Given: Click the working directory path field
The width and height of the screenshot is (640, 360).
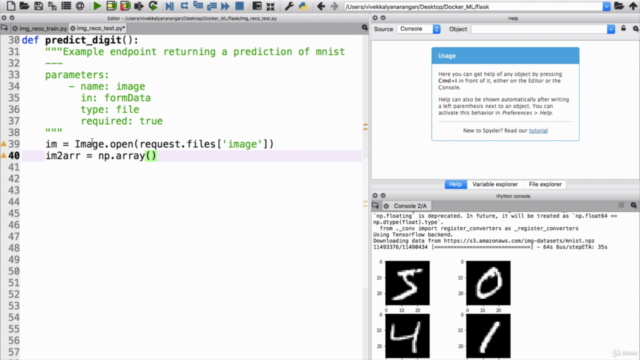Looking at the screenshot, I should tap(473, 7).
